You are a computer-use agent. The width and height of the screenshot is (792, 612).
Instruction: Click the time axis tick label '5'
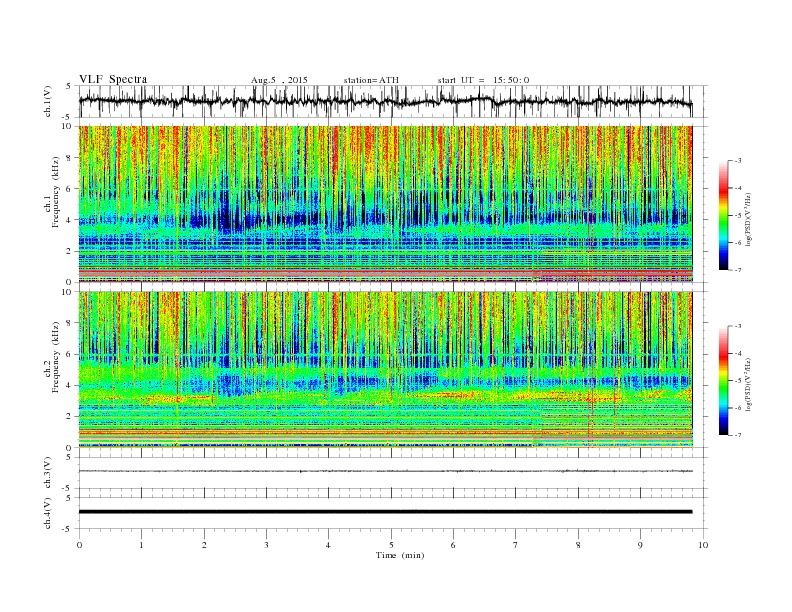coord(391,545)
